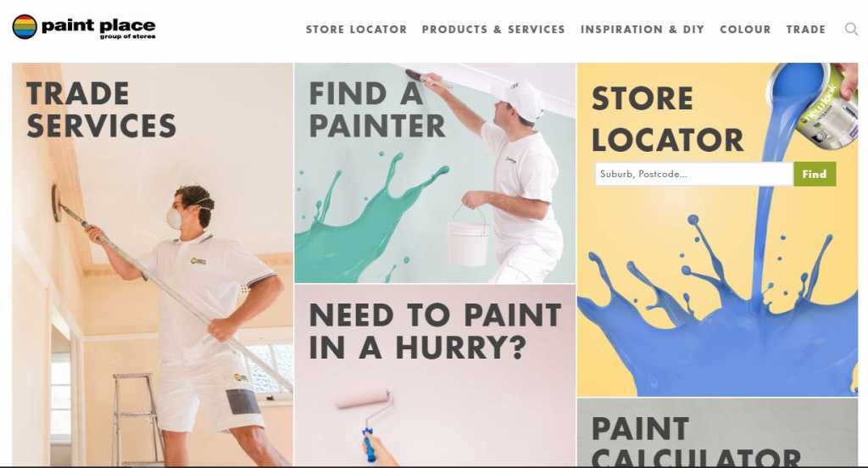Viewport: 868px width, 468px height.
Task: Open Products & Services menu
Action: pyautogui.click(x=493, y=30)
